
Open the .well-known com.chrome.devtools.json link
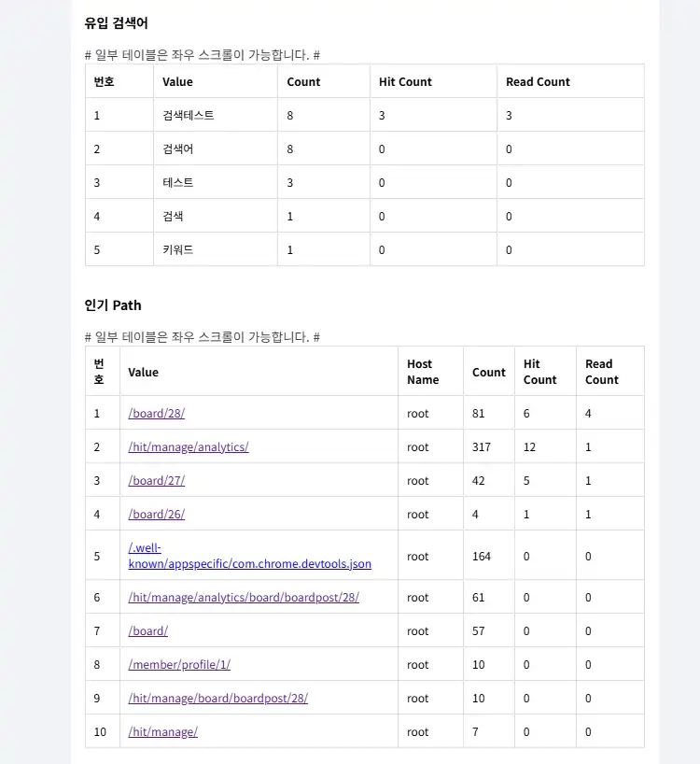point(248,564)
